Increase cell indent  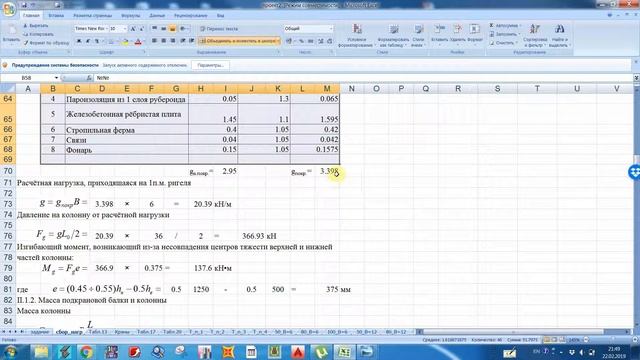coord(191,41)
